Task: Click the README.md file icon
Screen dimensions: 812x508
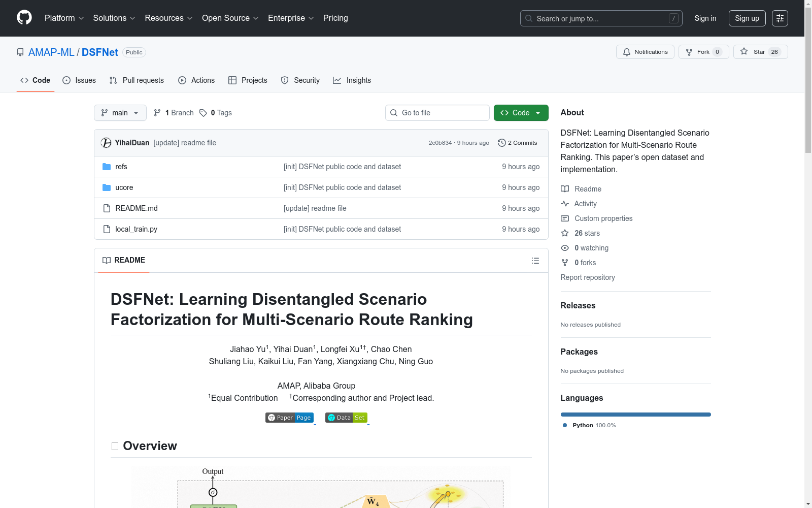Action: coord(107,208)
